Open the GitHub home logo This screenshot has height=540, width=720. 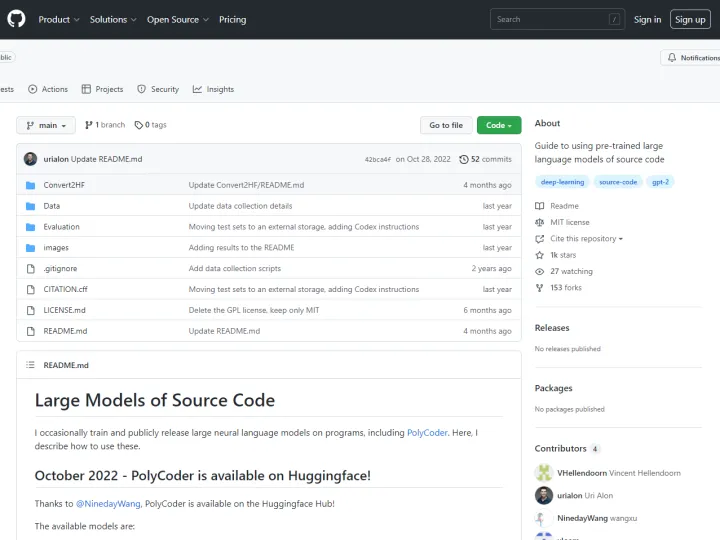(16, 19)
